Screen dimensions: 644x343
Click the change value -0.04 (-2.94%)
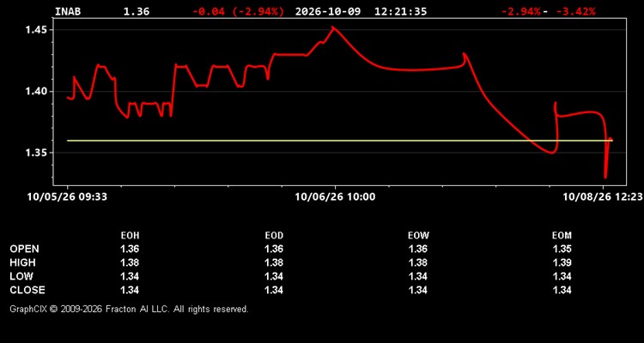pos(238,11)
